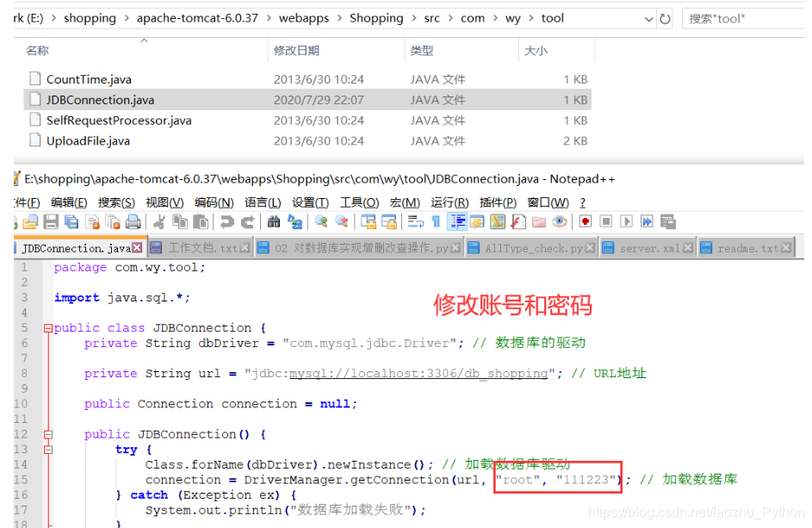Close the JDBConnection.java tab
The height and width of the screenshot is (528, 812).
(x=137, y=248)
